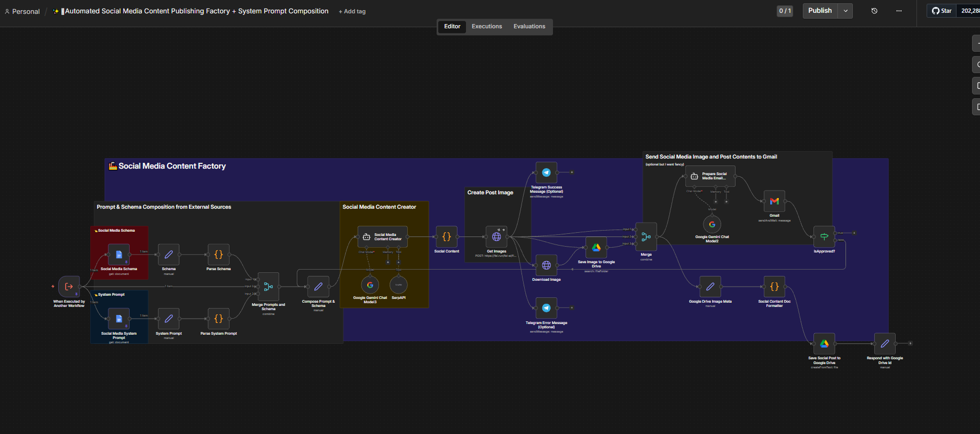Open the three-dot workflow options menu

[x=899, y=11]
